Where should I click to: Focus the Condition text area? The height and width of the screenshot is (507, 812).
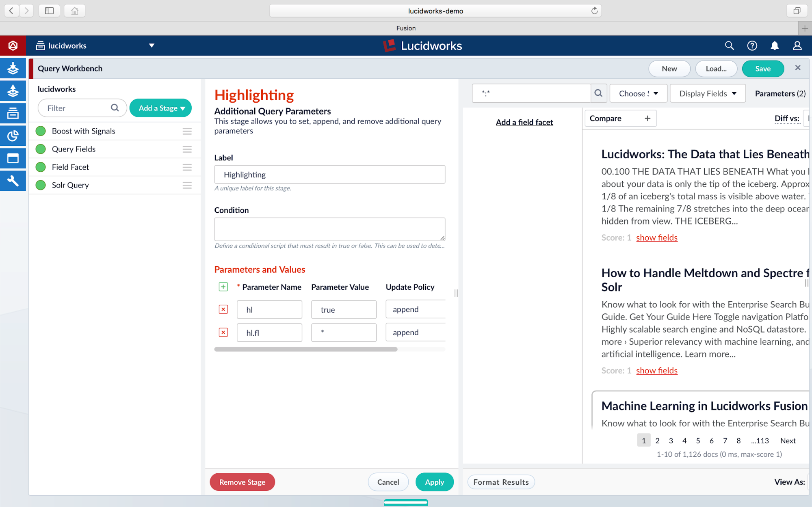click(329, 229)
